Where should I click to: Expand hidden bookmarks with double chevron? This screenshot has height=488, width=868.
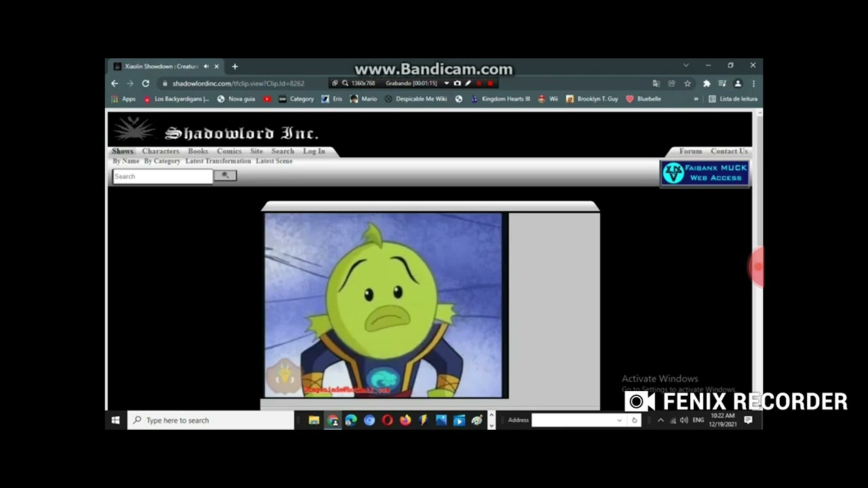tap(696, 99)
